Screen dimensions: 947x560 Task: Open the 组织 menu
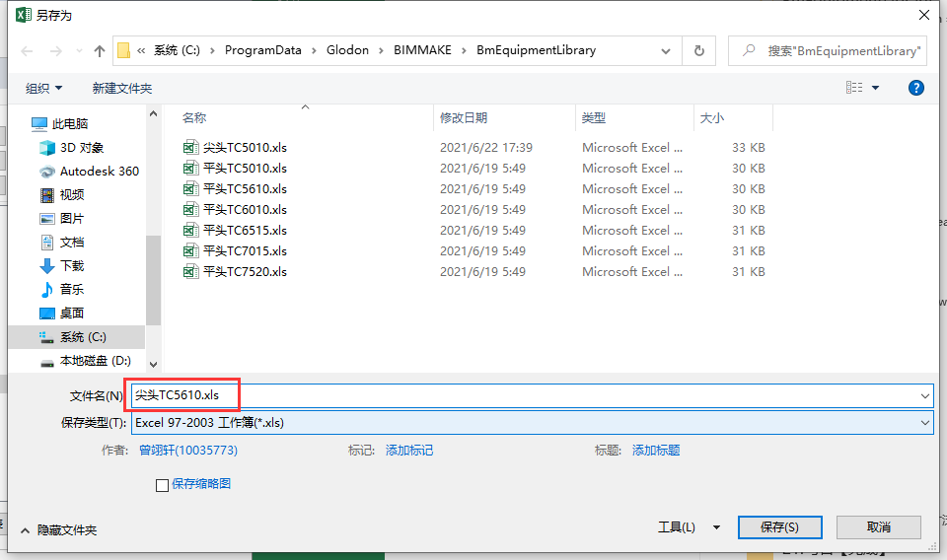tap(43, 88)
